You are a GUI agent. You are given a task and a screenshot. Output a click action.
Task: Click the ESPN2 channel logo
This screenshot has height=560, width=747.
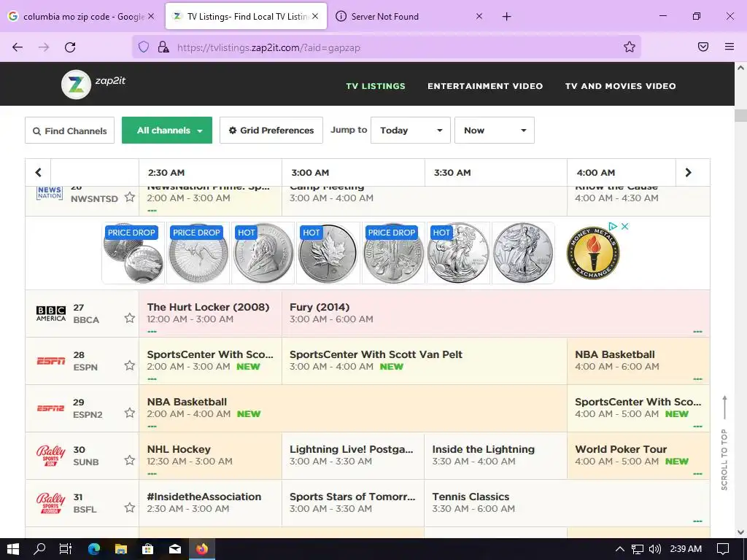51,408
